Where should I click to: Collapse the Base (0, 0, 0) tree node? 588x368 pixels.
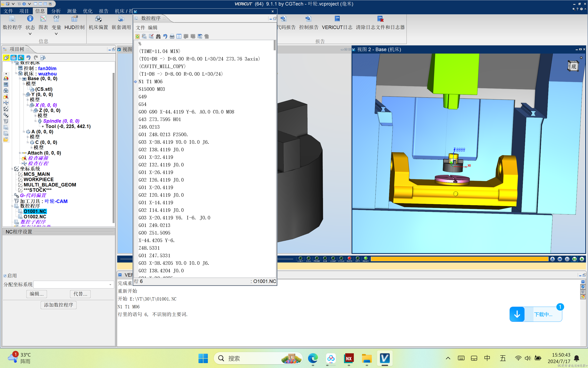coord(20,79)
